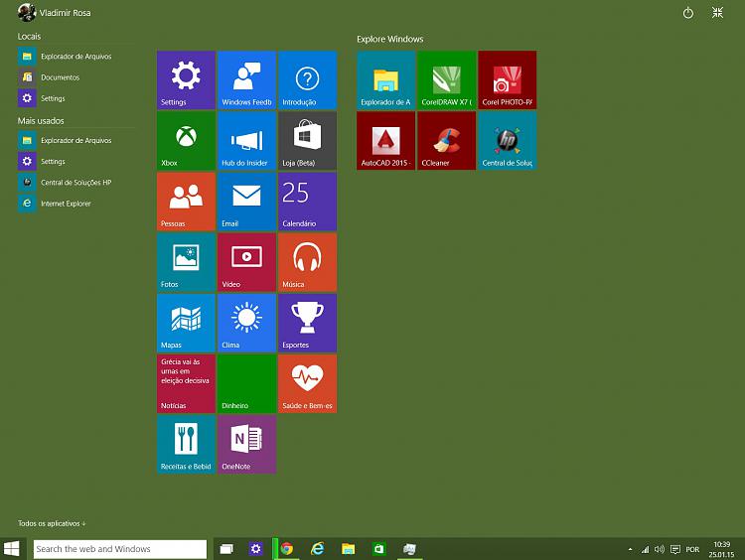Screen dimensions: 745x560
Task: Click the restore Start menu size icon
Action: [x=717, y=13]
